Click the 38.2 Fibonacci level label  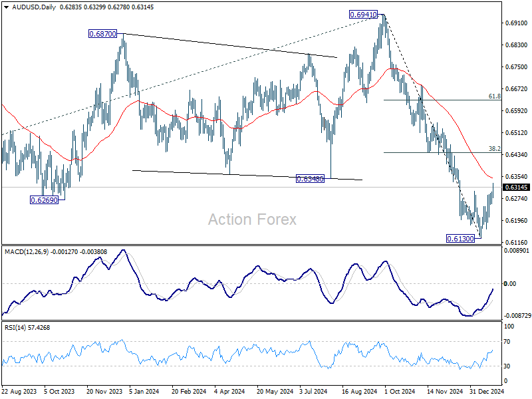tap(494, 148)
